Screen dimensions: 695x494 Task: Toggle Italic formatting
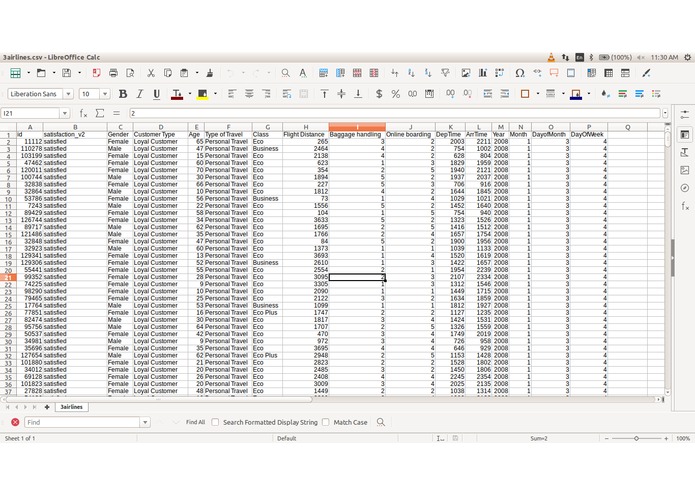pyautogui.click(x=140, y=94)
